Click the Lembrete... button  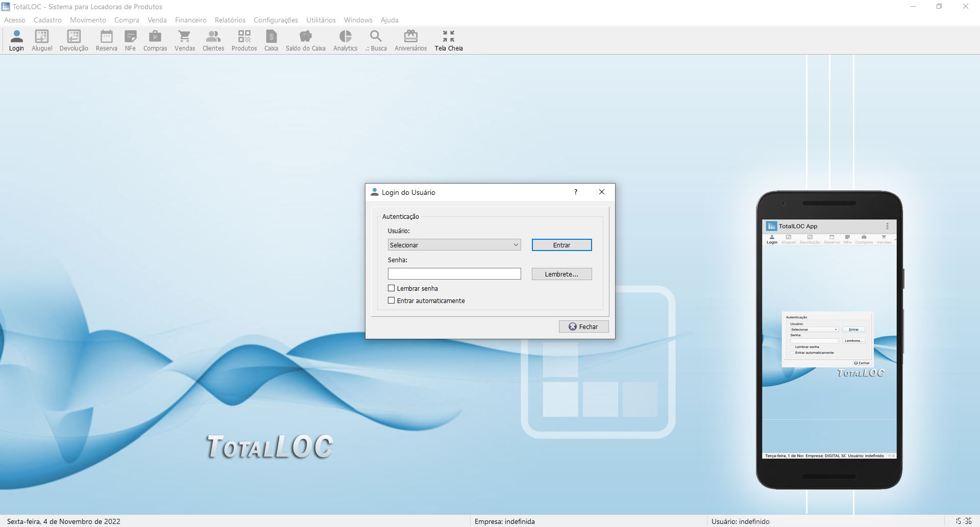coord(561,274)
